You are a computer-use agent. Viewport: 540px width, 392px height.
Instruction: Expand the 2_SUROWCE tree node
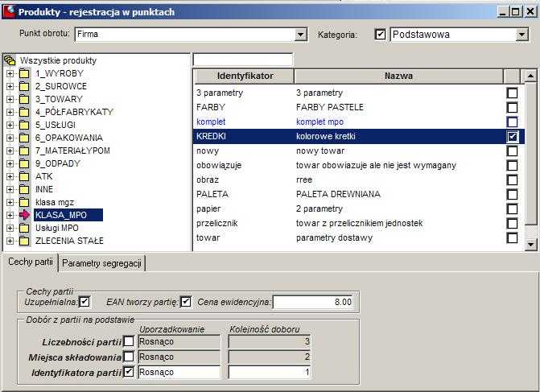click(10, 86)
